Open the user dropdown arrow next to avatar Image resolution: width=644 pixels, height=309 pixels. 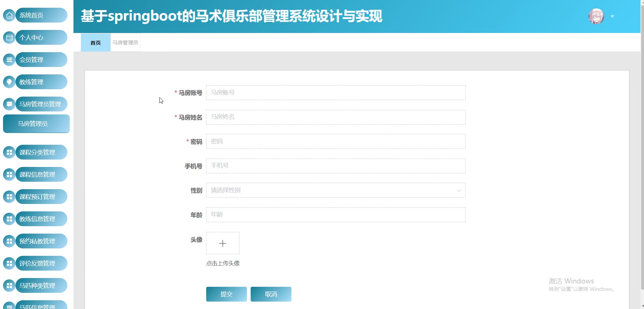[x=612, y=16]
